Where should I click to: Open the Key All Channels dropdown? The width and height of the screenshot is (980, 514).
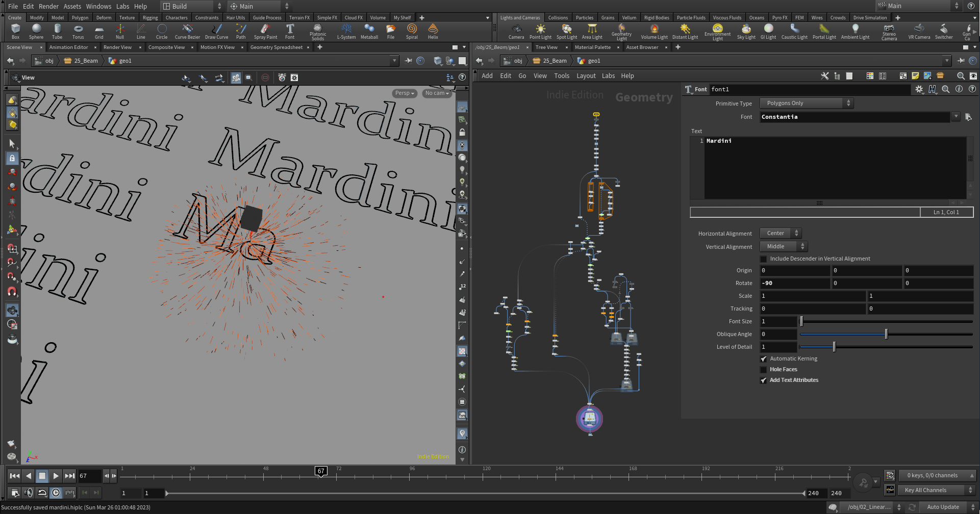coord(937,490)
